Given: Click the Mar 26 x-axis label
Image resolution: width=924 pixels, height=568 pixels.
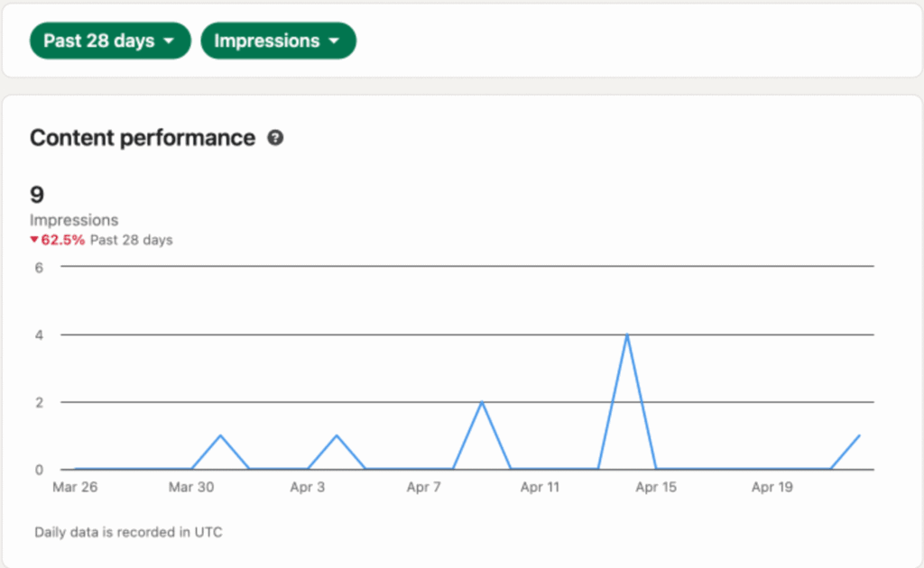Looking at the screenshot, I should pos(76,487).
